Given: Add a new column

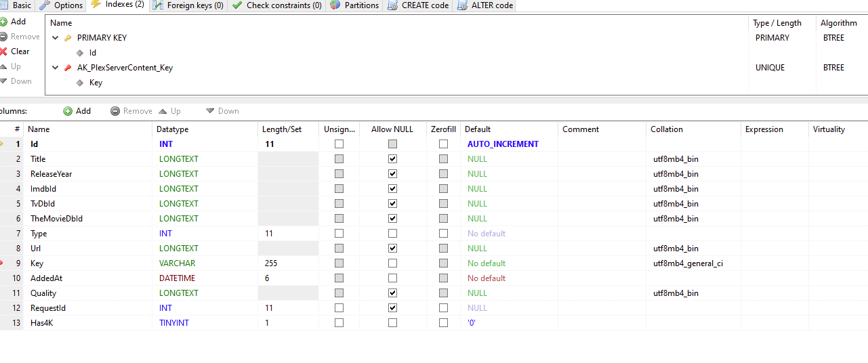Looking at the screenshot, I should (77, 111).
